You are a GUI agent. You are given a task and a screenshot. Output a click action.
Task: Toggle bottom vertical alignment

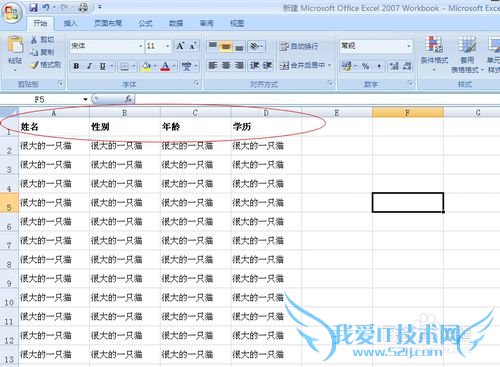coord(239,46)
